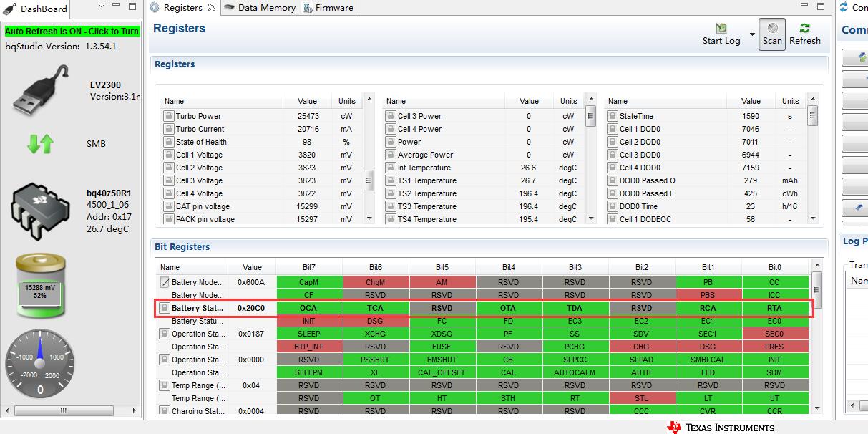Click the green SMB communication arrows

(41, 144)
